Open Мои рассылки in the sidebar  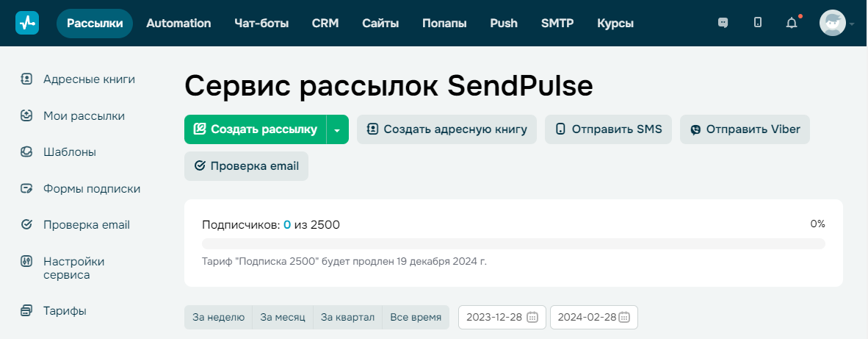coord(84,115)
